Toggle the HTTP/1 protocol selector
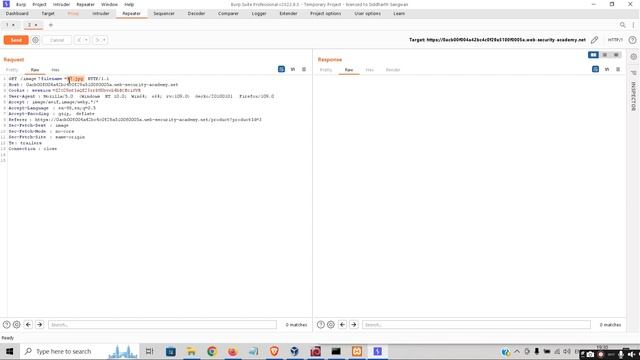Image resolution: width=640 pixels, height=360 pixels. (615, 40)
